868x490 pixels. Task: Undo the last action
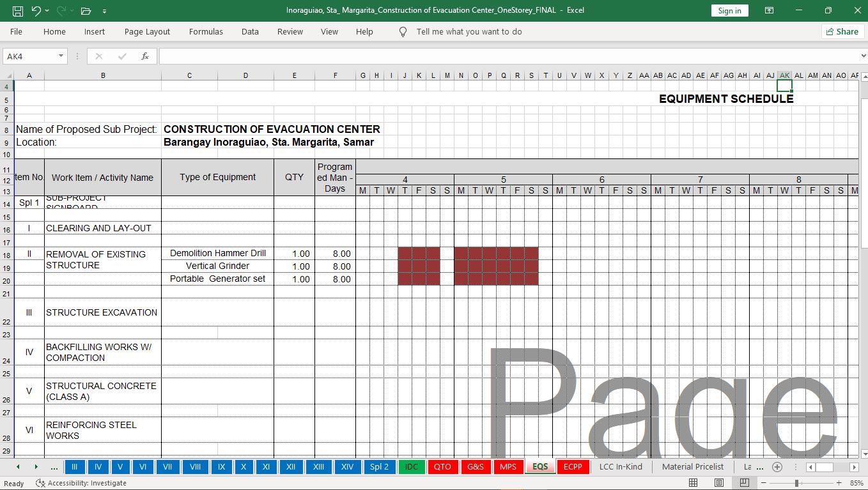point(36,10)
